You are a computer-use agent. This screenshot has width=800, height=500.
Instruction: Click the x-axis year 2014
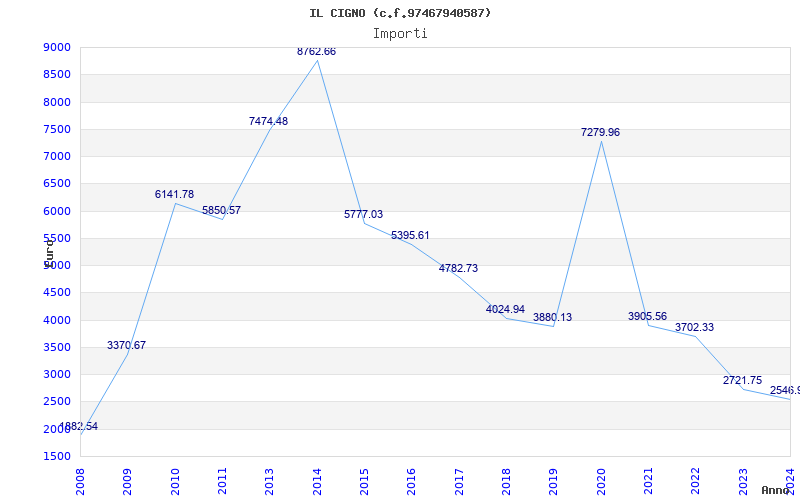pos(317,482)
